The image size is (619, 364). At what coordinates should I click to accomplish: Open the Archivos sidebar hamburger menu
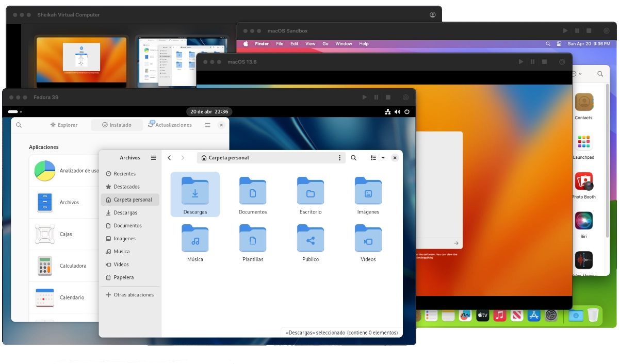[153, 158]
